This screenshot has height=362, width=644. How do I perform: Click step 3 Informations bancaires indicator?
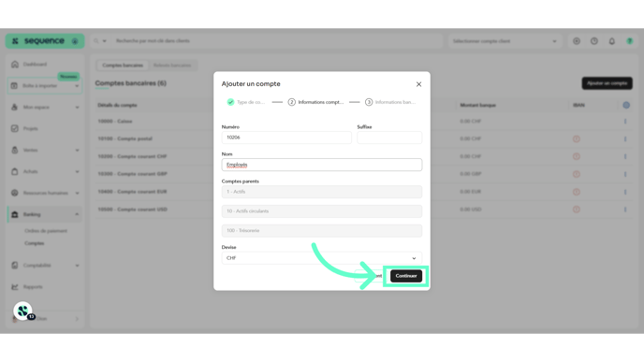[x=369, y=102]
